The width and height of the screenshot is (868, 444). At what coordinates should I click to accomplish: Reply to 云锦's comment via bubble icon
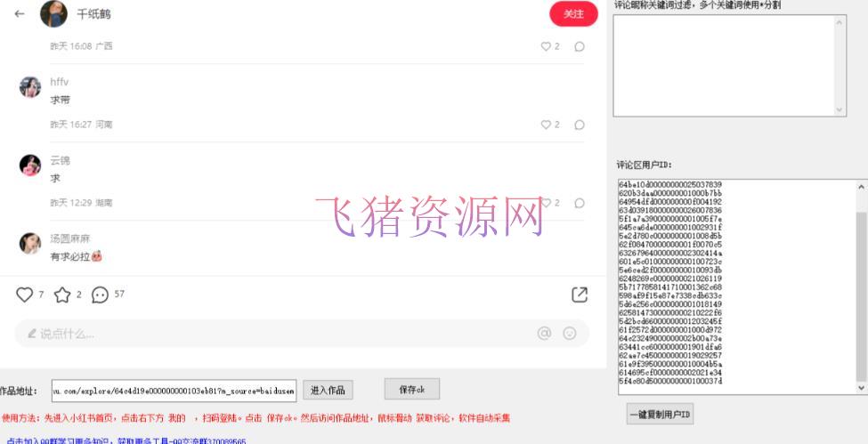coord(580,203)
